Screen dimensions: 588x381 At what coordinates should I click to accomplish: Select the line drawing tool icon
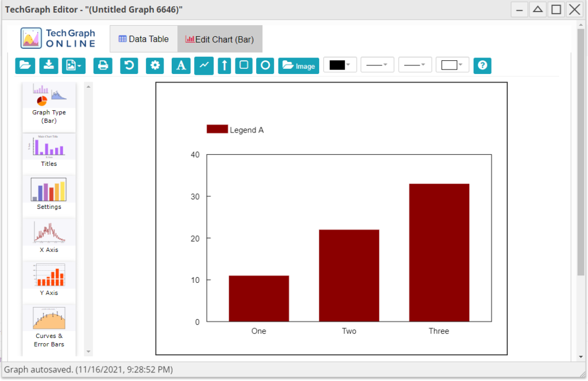pyautogui.click(x=204, y=65)
